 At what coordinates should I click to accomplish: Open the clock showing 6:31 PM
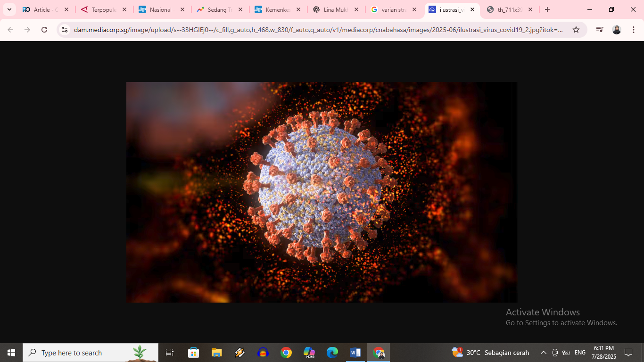pyautogui.click(x=603, y=353)
